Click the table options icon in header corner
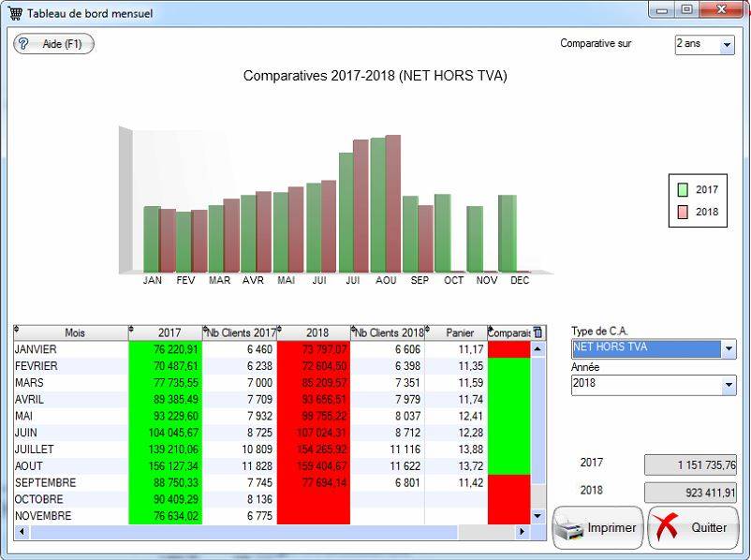The width and height of the screenshot is (751, 560). 537,332
